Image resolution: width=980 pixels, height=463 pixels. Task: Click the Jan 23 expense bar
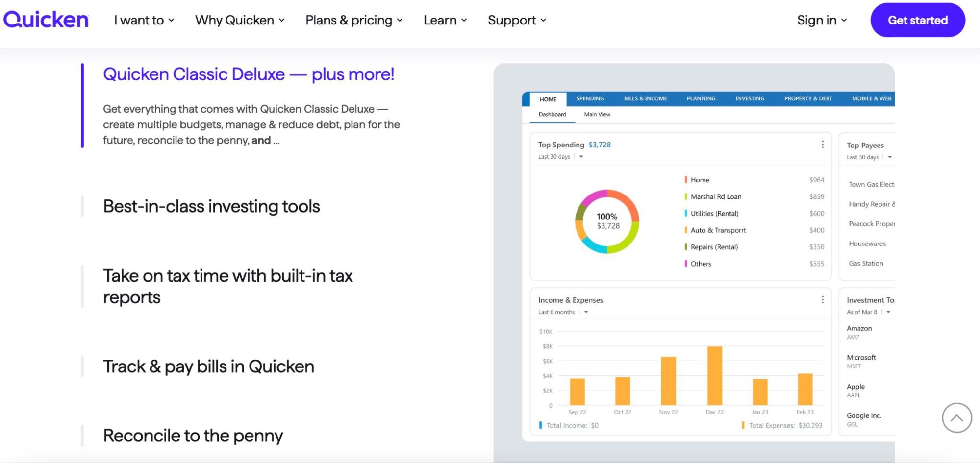(x=760, y=392)
